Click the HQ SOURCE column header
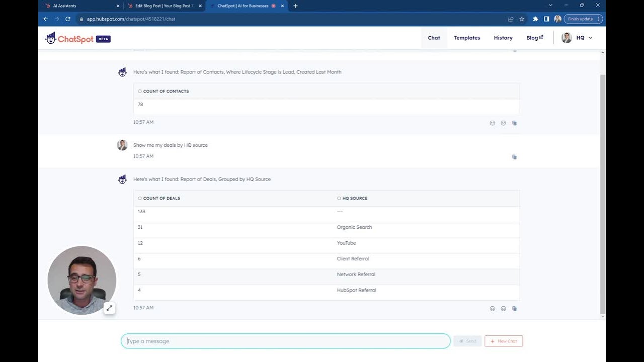 tap(355, 198)
